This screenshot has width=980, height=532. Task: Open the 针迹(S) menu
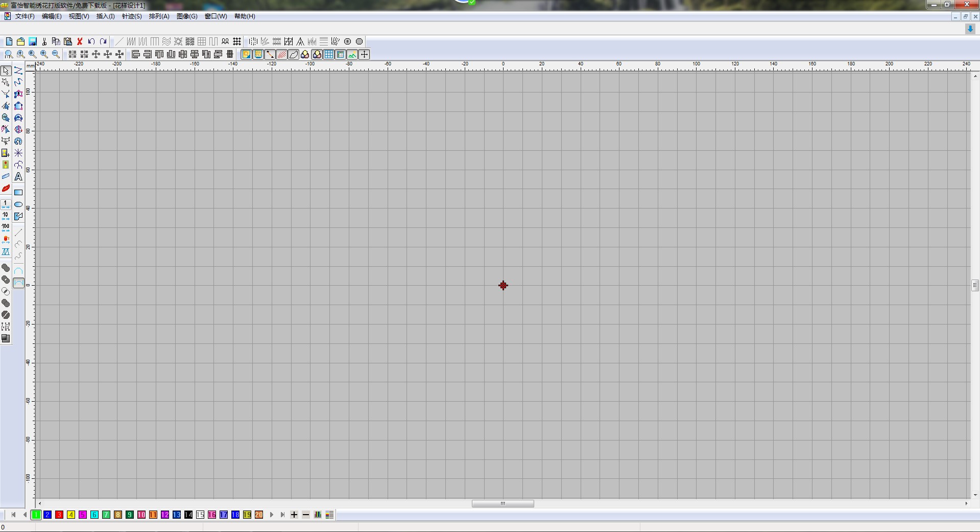[132, 16]
